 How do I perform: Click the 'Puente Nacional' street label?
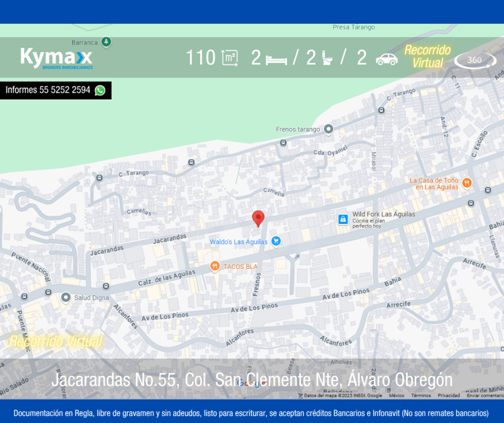tap(31, 267)
